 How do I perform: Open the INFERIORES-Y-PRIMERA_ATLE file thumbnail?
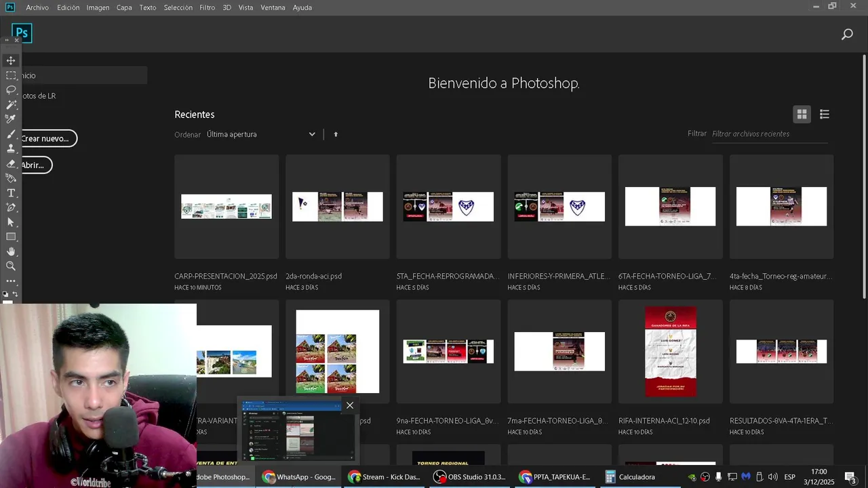coord(559,207)
